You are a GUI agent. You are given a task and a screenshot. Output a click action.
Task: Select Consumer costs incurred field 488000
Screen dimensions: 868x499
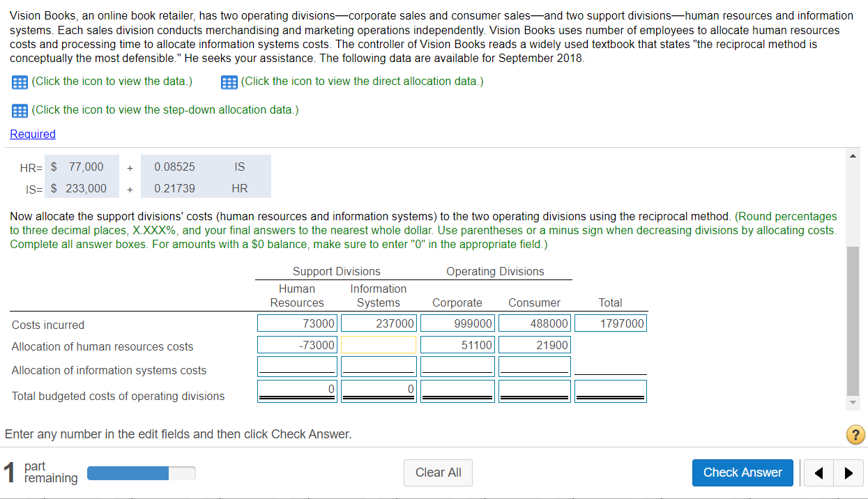(x=534, y=323)
